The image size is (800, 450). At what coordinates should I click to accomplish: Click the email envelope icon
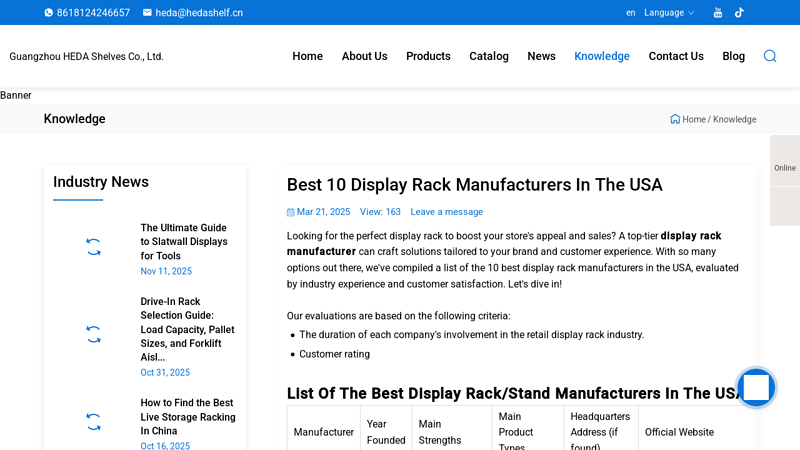[x=147, y=13]
